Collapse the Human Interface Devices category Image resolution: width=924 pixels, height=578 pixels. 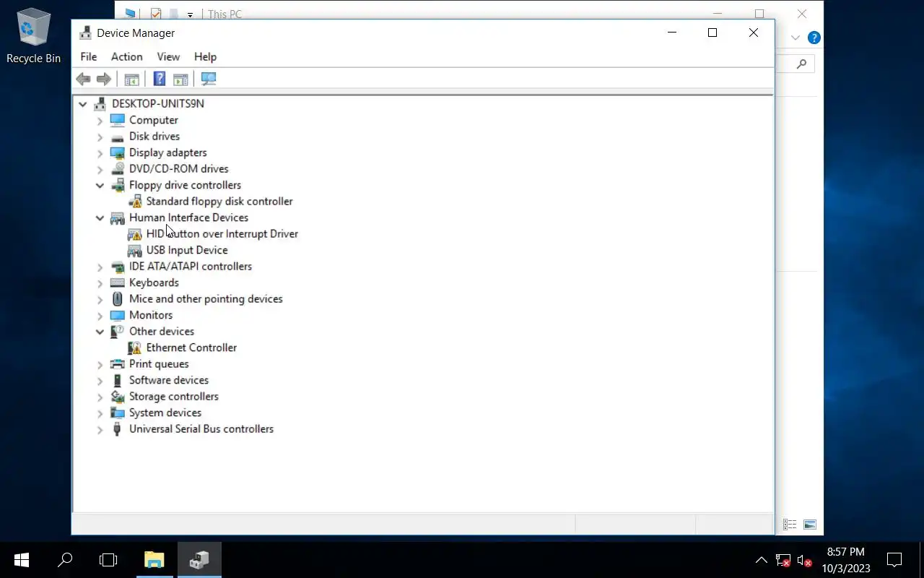click(x=100, y=218)
